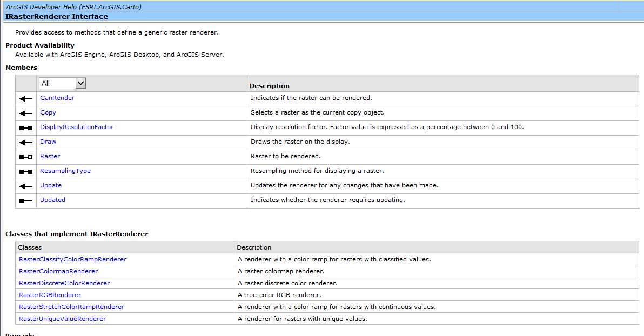This screenshot has height=336, width=644.
Task: Click 'Resampling method for displaying a raster.'
Action: (x=317, y=171)
